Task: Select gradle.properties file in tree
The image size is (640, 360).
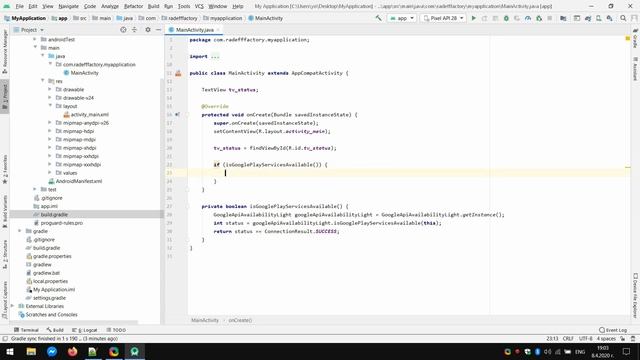Action: [49, 256]
